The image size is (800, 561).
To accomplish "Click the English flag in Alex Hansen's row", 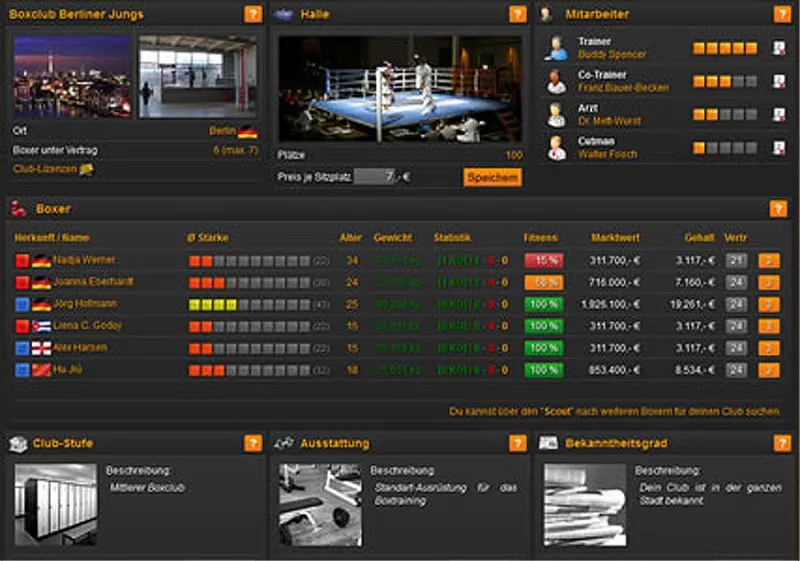I will (x=41, y=348).
